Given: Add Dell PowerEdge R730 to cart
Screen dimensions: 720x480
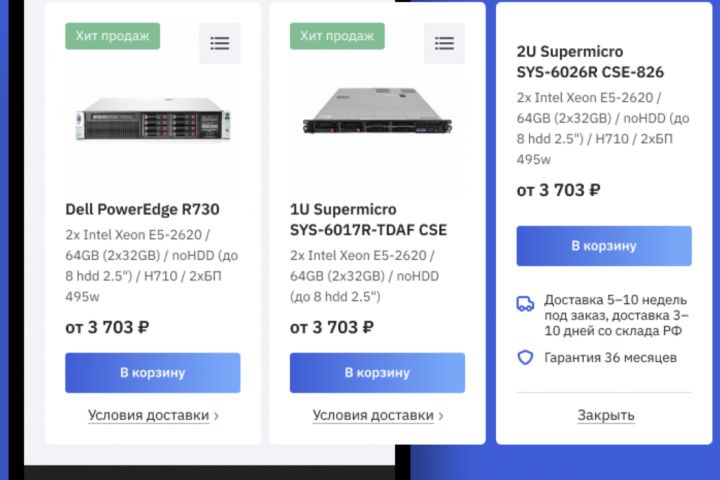Looking at the screenshot, I should (x=153, y=373).
